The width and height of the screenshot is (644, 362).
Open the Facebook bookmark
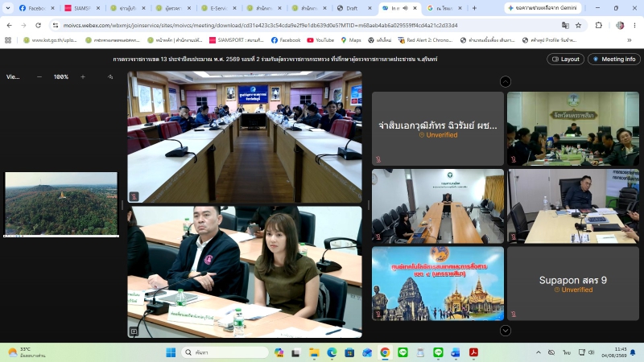(x=286, y=39)
